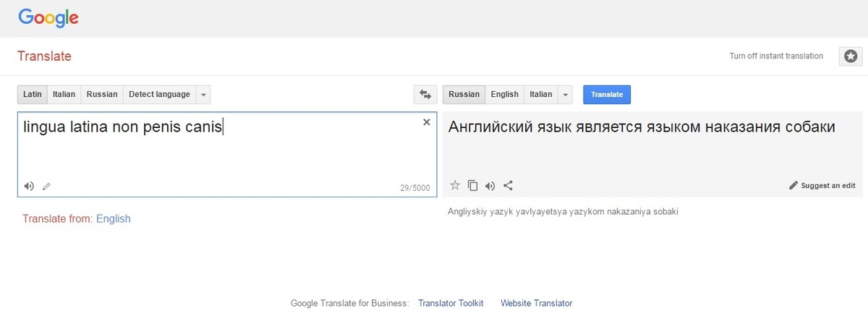
Task: Expand the target language dropdown arrow
Action: pyautogui.click(x=566, y=95)
